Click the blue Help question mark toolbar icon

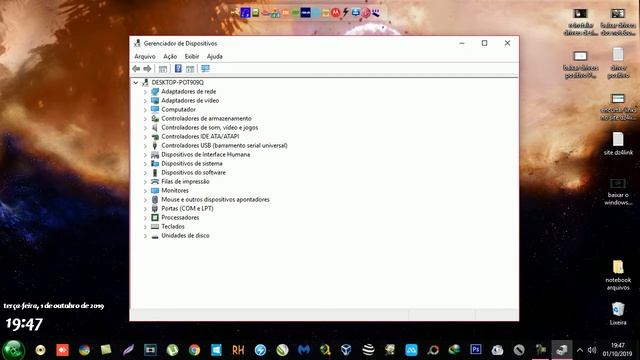point(178,69)
